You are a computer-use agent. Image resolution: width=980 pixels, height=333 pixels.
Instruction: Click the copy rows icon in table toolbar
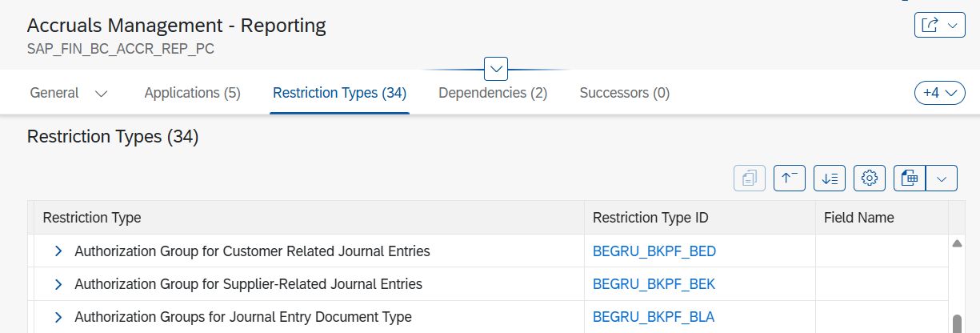coord(750,179)
